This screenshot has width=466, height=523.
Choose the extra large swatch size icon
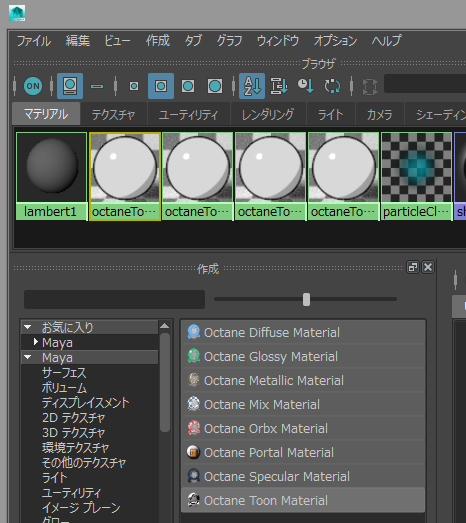coord(215,86)
